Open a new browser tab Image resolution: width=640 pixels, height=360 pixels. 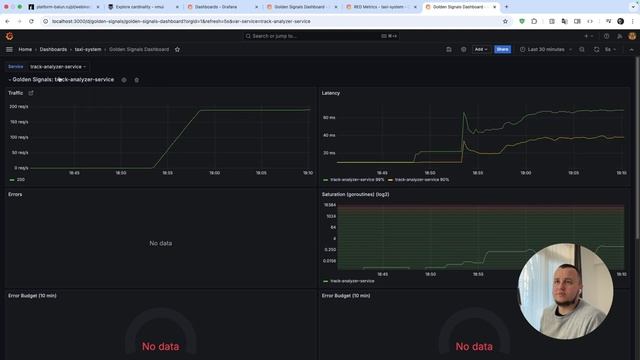(507, 7)
